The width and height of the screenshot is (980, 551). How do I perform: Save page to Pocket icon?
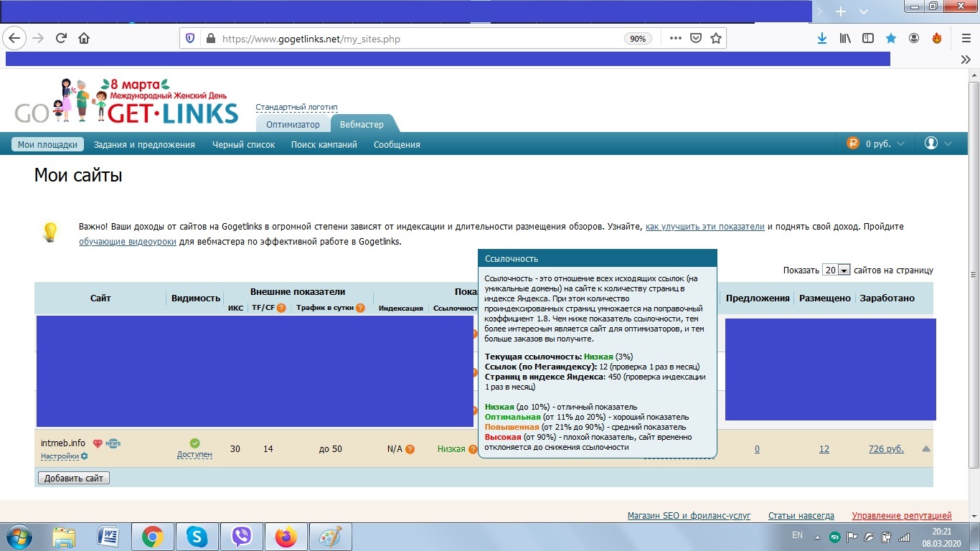695,38
